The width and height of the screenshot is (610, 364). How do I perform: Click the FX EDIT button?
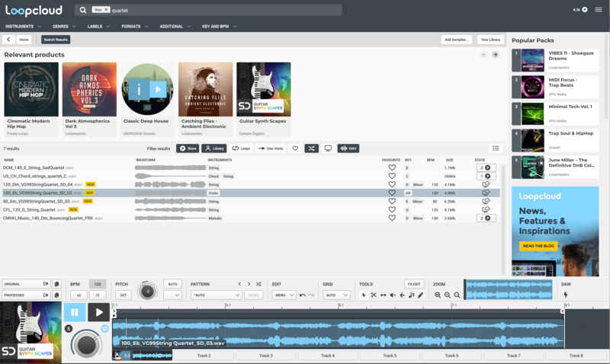tap(414, 284)
